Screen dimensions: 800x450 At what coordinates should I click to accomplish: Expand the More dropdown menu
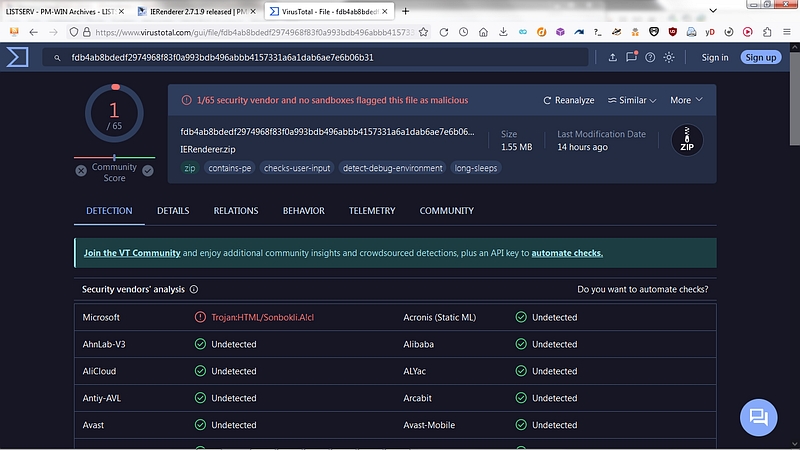[686, 100]
